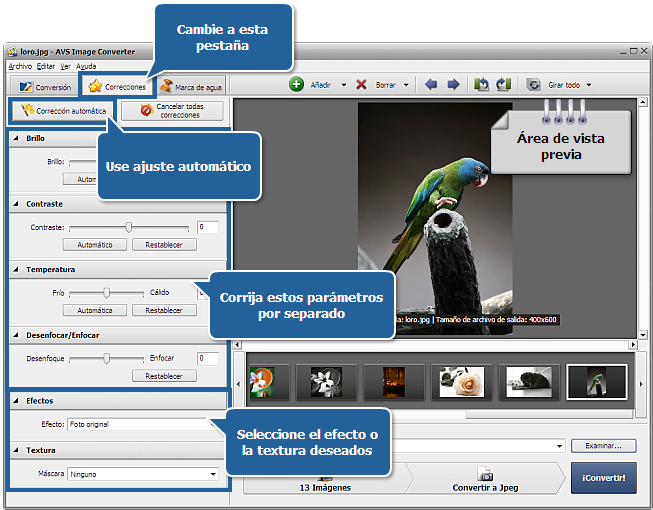This screenshot has height=510, width=653.
Task: Click the green Añadir plus icon
Action: click(296, 85)
